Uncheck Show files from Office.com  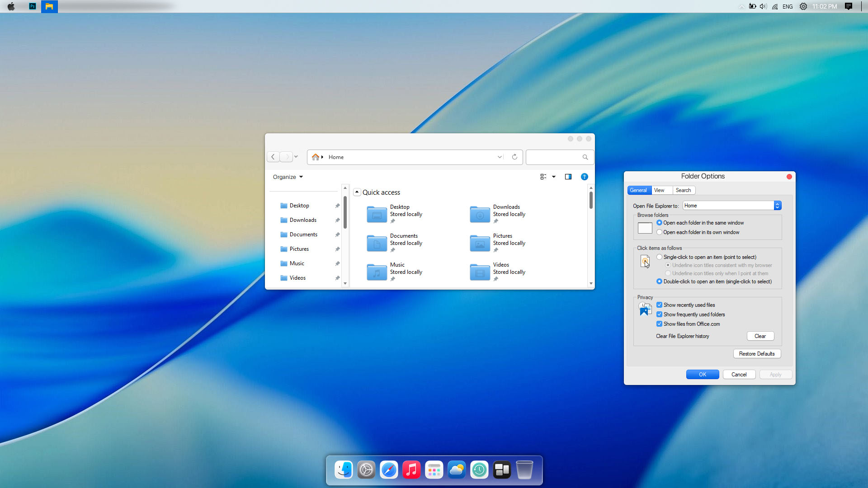[659, 324]
